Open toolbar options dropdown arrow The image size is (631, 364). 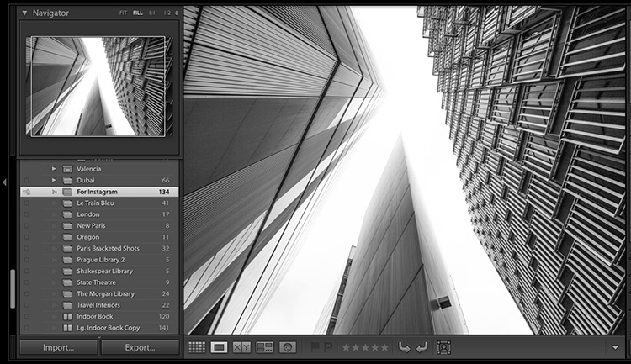point(615,347)
